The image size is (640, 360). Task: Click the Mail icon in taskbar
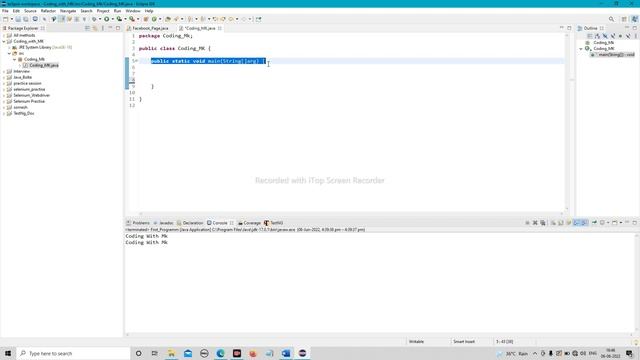188,353
